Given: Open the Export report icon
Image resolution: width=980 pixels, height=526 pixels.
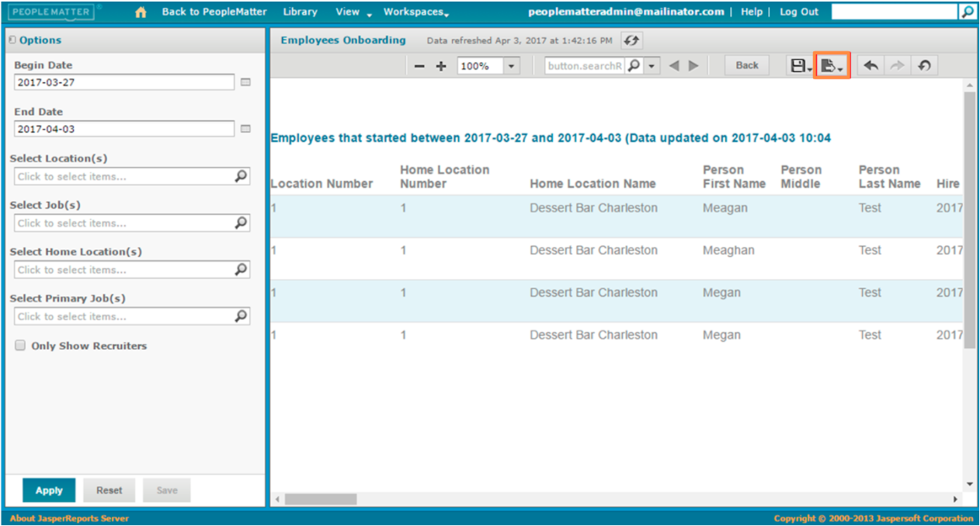Looking at the screenshot, I should pyautogui.click(x=832, y=66).
